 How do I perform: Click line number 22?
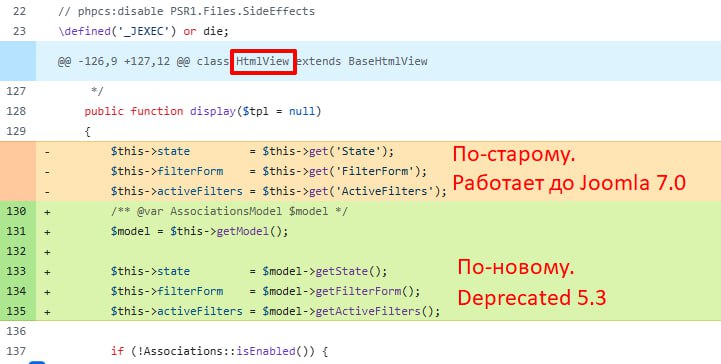click(19, 11)
